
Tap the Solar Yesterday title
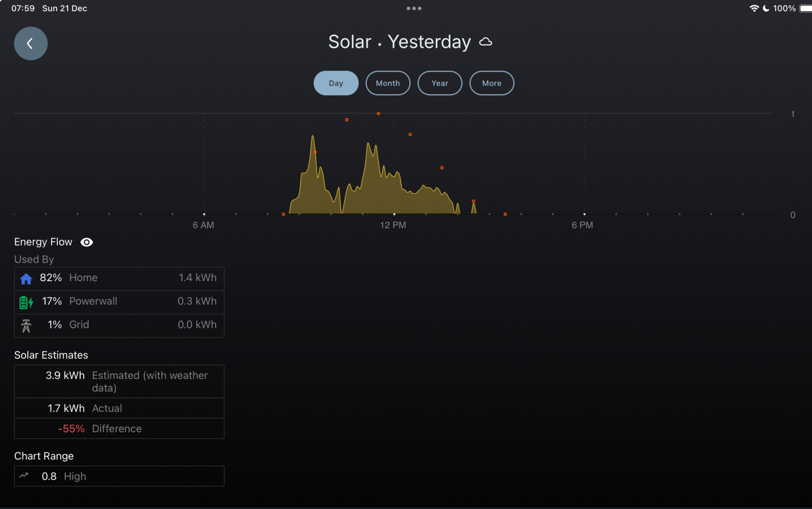click(399, 42)
